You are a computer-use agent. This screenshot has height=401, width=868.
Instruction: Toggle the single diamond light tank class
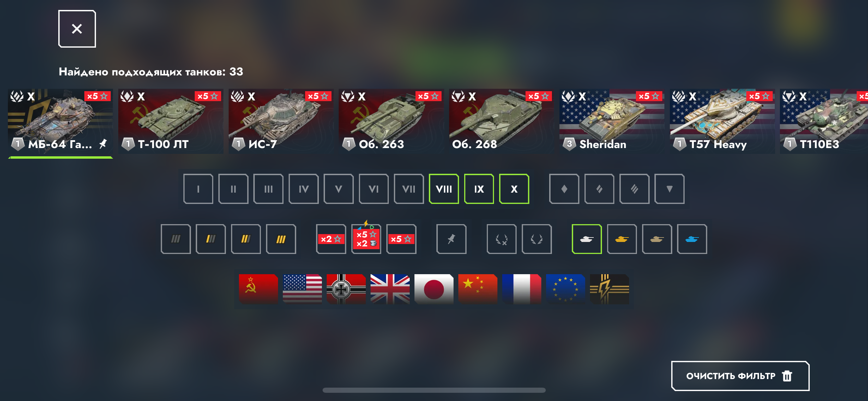click(x=564, y=189)
